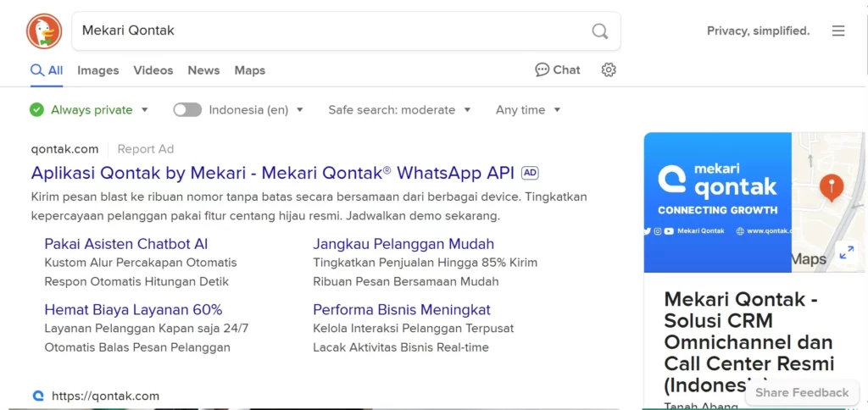This screenshot has height=410, width=868.
Task: Click the orange map location pin
Action: (x=832, y=187)
